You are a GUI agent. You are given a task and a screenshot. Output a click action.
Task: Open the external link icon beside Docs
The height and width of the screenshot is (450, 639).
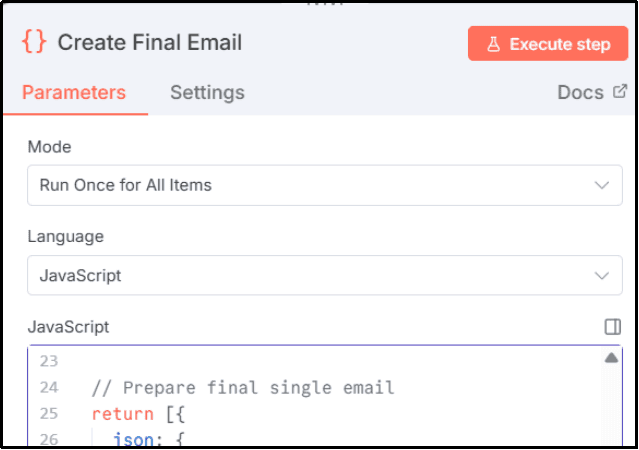620,92
